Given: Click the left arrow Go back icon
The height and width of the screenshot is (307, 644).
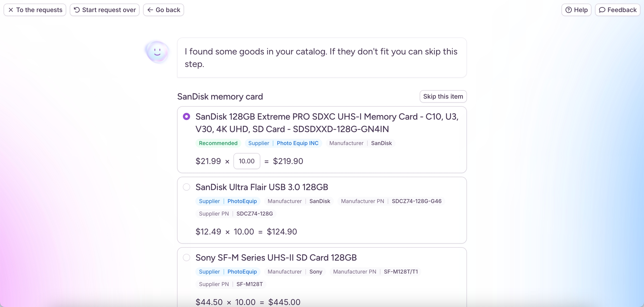Looking at the screenshot, I should pyautogui.click(x=150, y=10).
